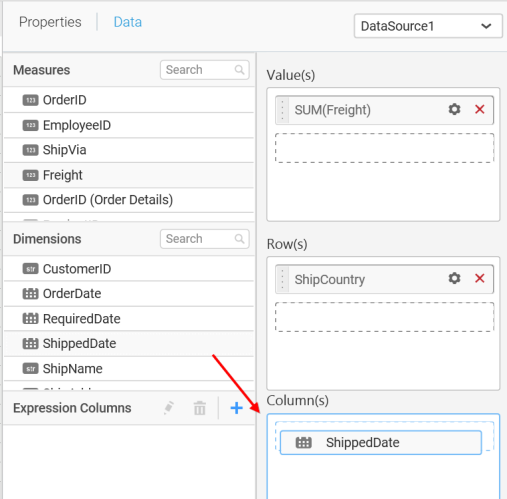Click the Dimensions search magnifier icon
507x499 pixels.
pyautogui.click(x=239, y=239)
